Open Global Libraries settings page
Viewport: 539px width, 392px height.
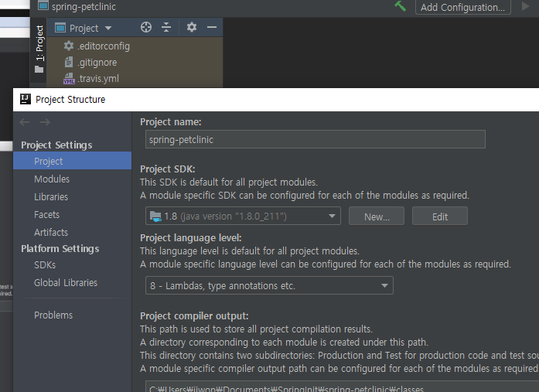coord(66,283)
